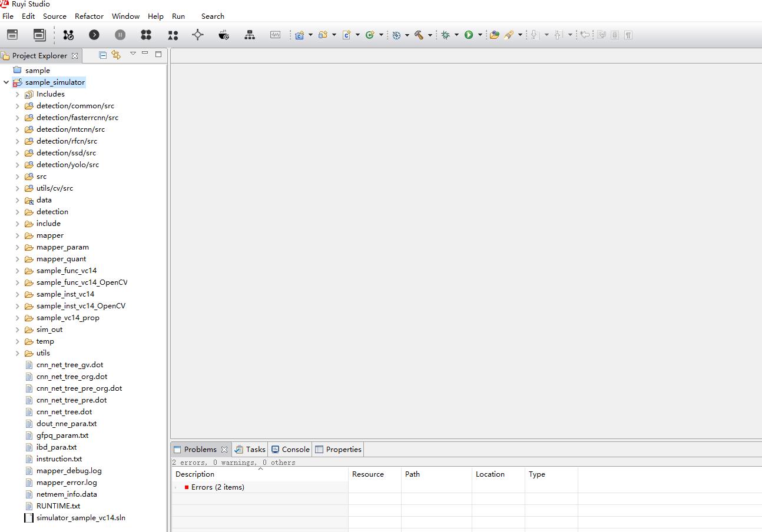Open the Window menu
Viewport: 762px width, 532px height.
tap(125, 16)
